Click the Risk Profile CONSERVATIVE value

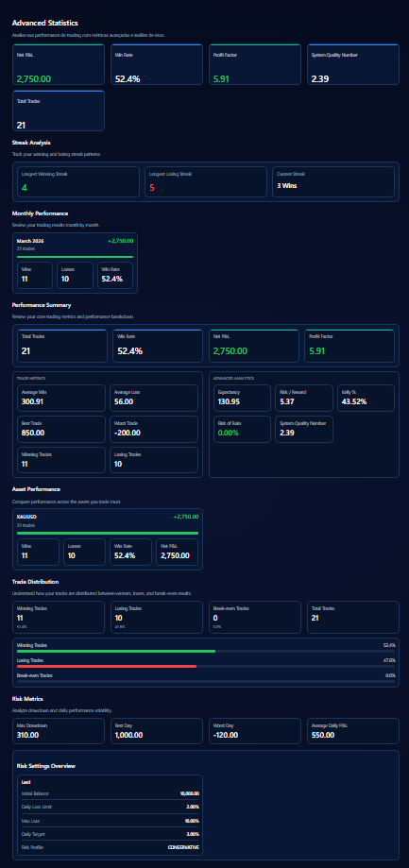point(183,847)
